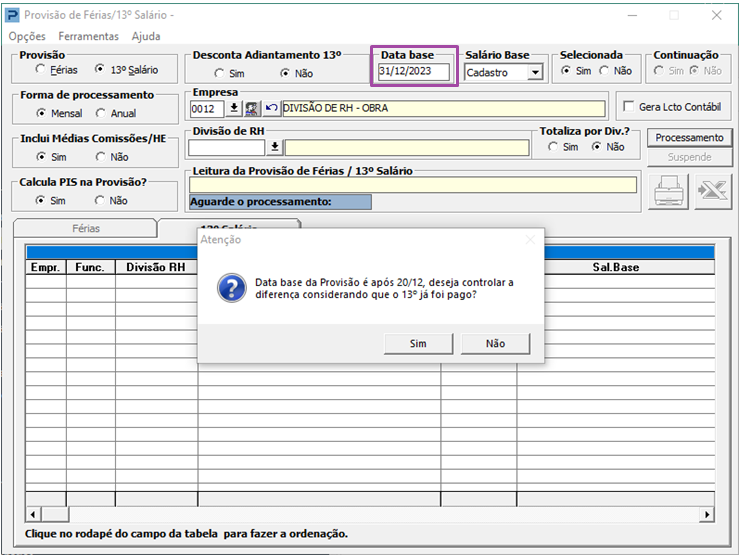
Task: Click the Excel export icon
Action: tap(711, 191)
